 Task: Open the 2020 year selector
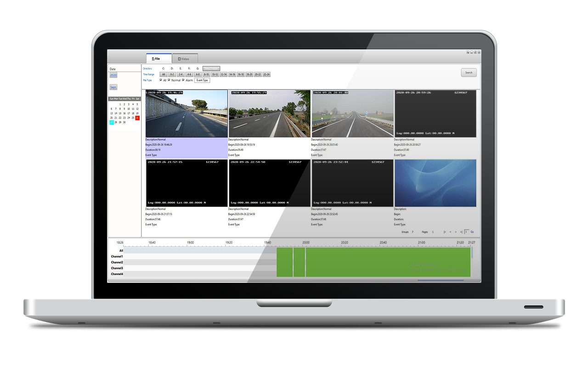click(x=112, y=75)
